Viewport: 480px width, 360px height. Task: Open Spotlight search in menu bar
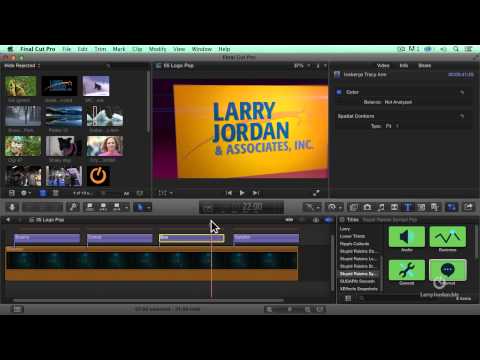click(456, 49)
